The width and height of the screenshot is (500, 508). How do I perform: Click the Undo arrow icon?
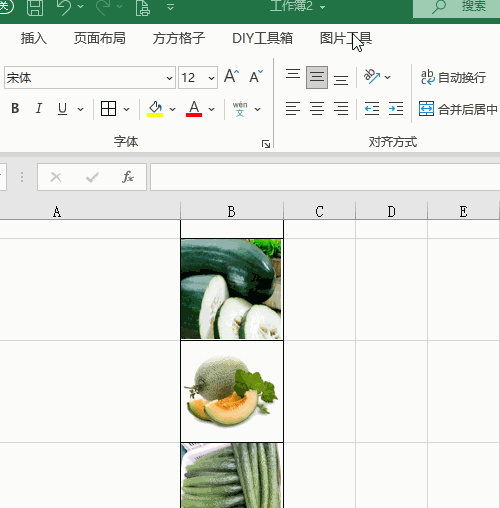[64, 7]
